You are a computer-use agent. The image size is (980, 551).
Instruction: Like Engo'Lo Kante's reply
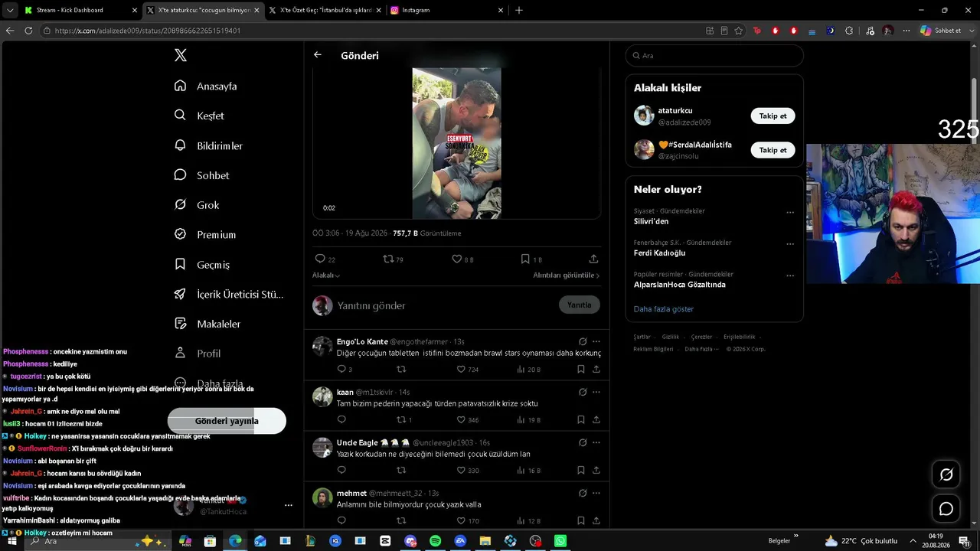(461, 370)
